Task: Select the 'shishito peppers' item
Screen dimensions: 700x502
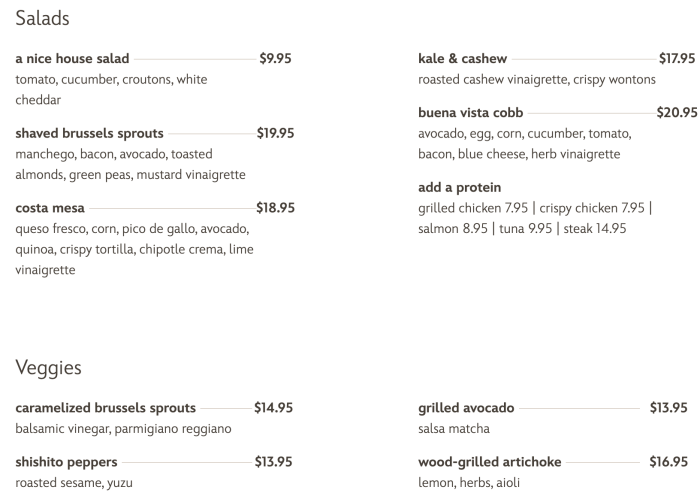Action: click(x=66, y=462)
